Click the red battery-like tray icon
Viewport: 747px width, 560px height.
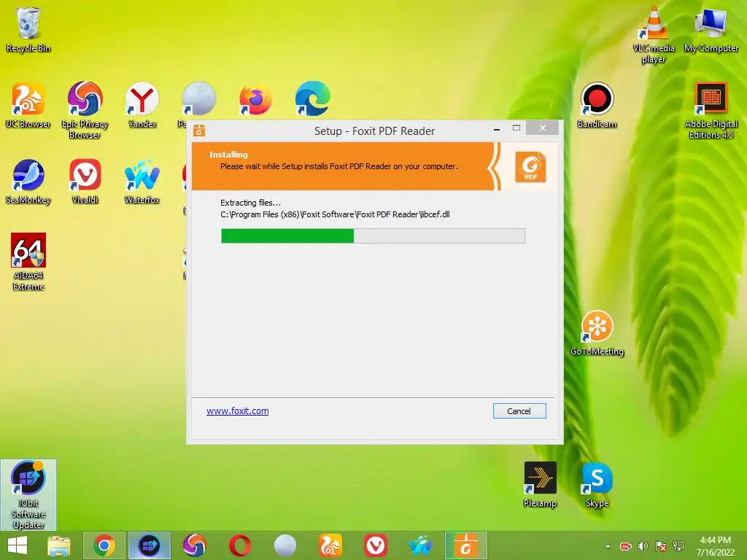(625, 546)
